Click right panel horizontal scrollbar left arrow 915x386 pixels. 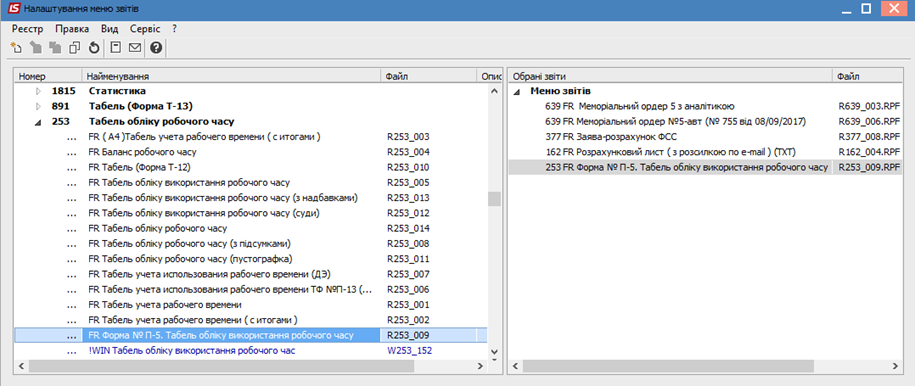point(515,366)
